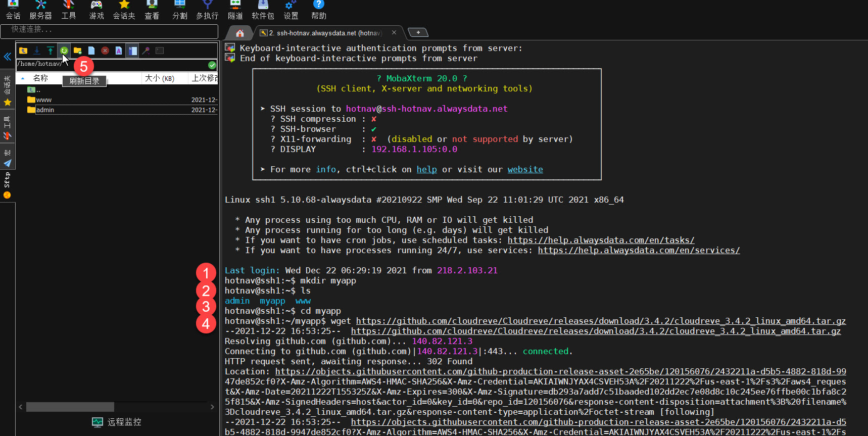Collapse the sidebar with double chevron arrow

coord(8,57)
